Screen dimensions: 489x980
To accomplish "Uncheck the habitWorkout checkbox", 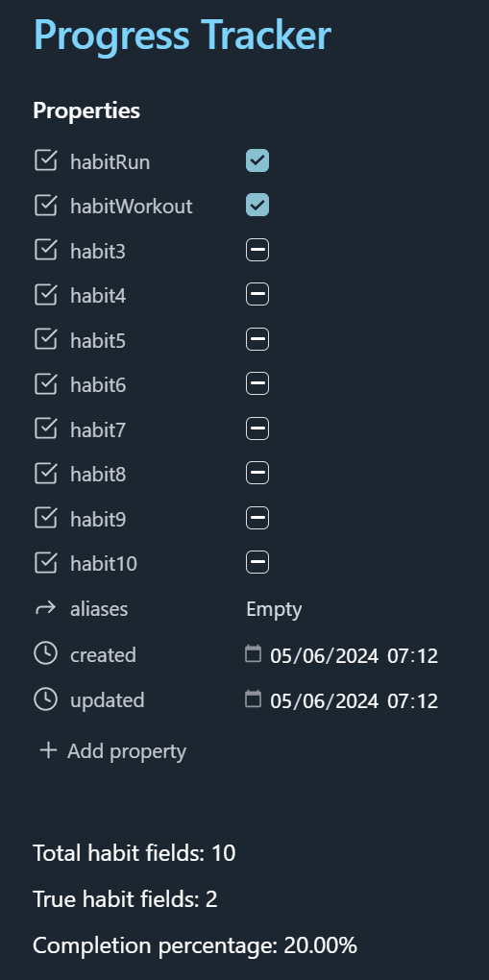I will tap(257, 205).
